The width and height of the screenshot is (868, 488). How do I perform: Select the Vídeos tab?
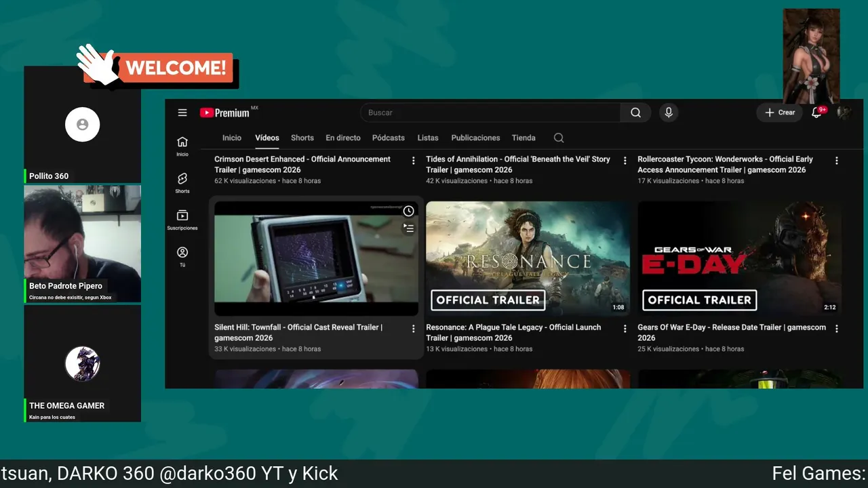point(267,138)
